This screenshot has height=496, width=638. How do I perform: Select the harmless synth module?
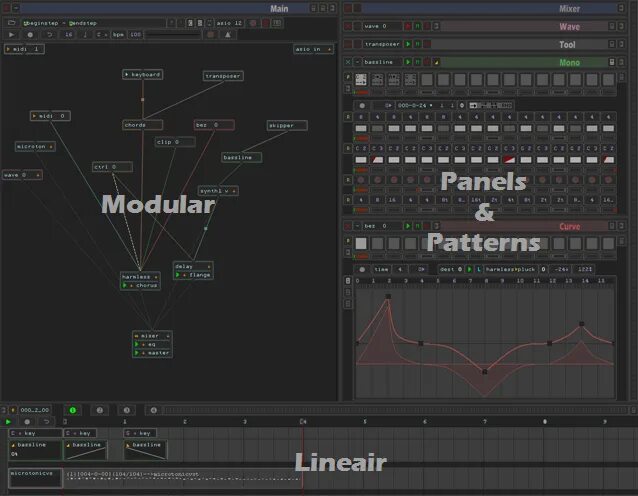[140, 277]
